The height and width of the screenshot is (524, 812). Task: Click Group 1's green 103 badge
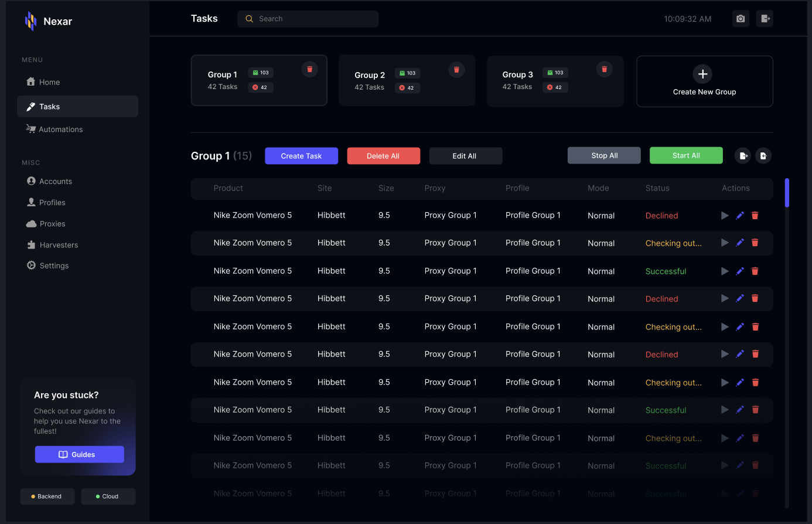click(x=261, y=73)
